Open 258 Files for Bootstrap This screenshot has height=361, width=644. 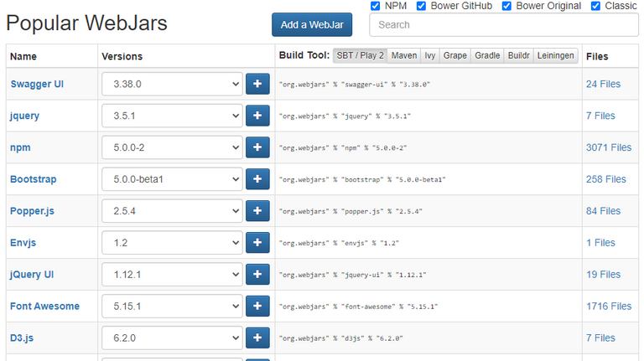coord(605,179)
